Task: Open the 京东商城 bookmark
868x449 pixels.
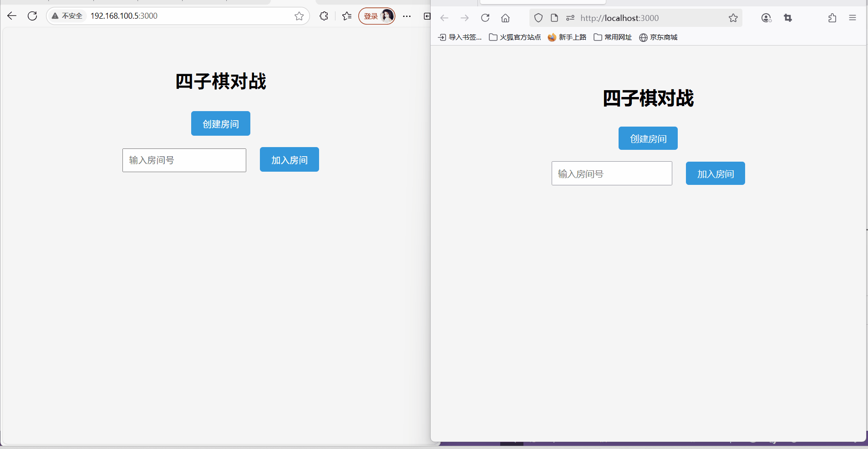Action: (x=659, y=37)
